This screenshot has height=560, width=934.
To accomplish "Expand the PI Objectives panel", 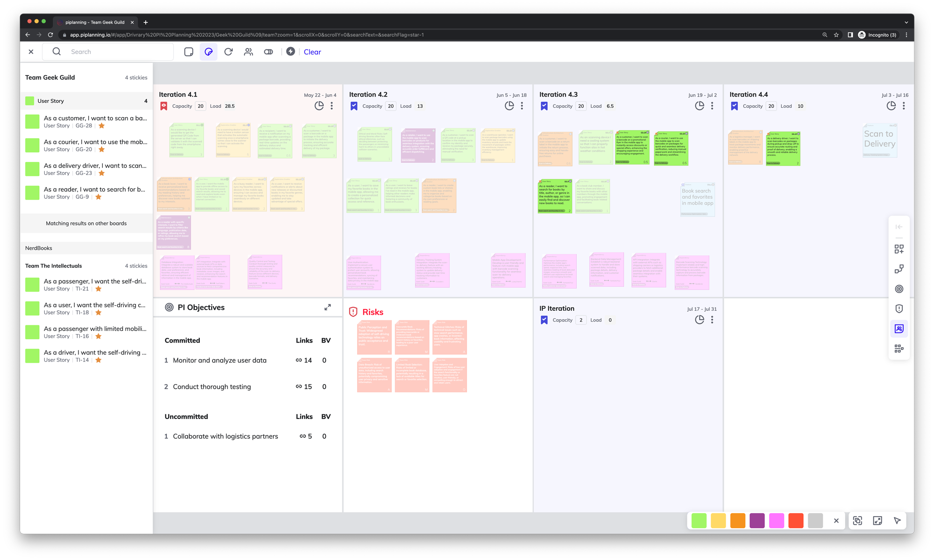I will (327, 308).
